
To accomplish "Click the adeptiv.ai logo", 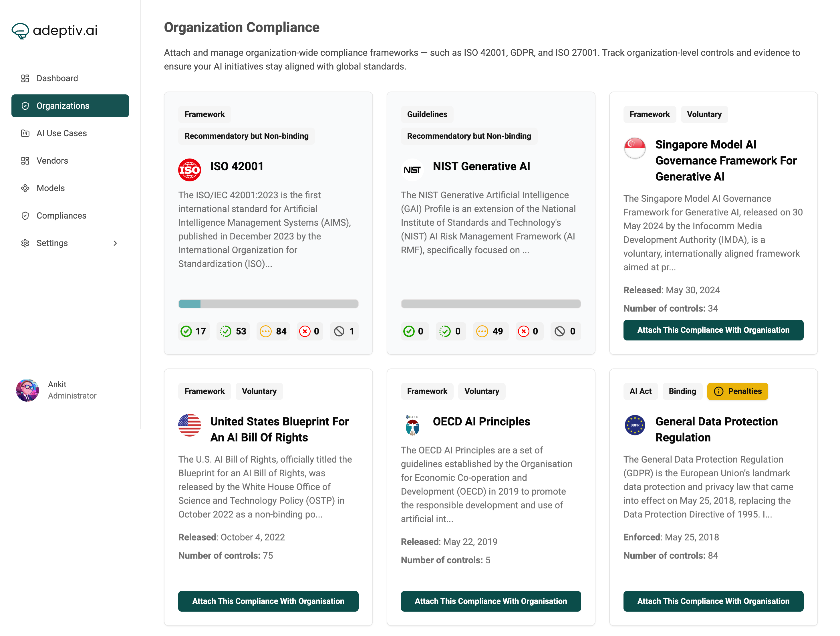I will (54, 30).
